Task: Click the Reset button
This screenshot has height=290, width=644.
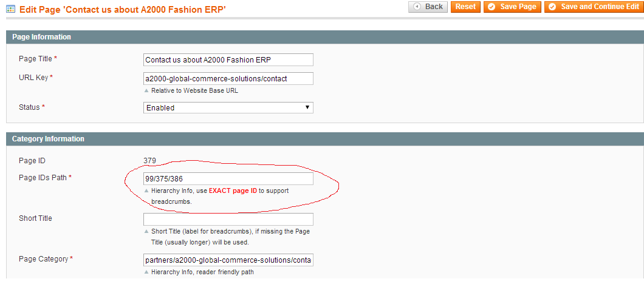Action: point(465,7)
